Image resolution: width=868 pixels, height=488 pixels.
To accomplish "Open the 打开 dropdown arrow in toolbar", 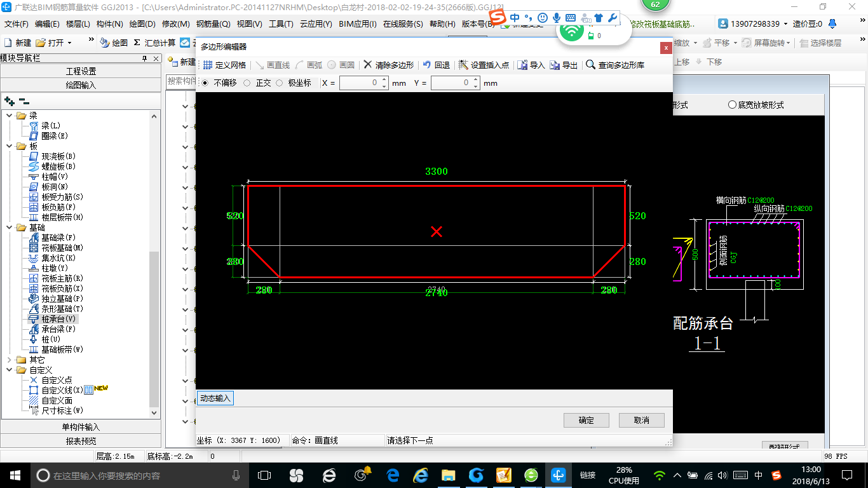I will tap(69, 43).
